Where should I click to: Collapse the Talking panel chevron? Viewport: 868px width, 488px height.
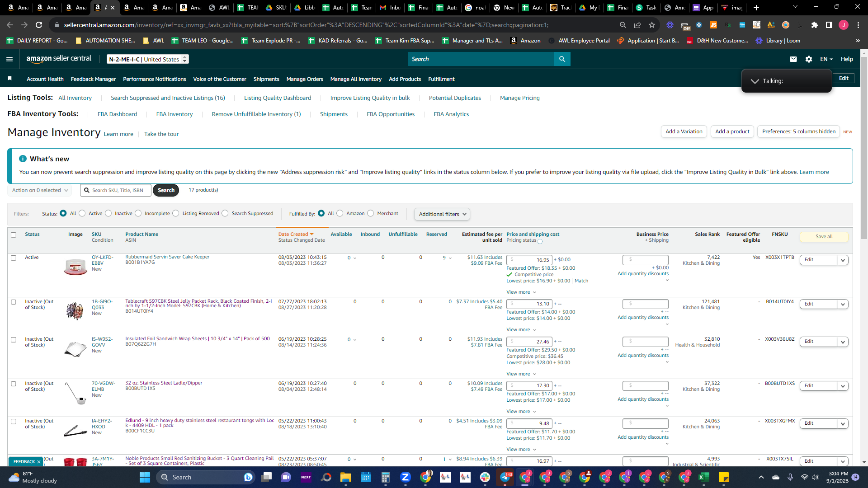[755, 81]
